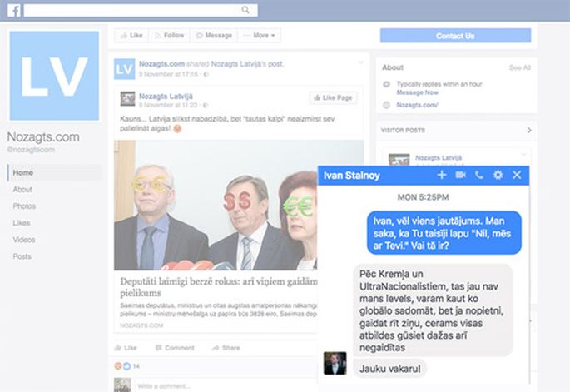
Task: Open chat options gear icon
Action: click(x=498, y=175)
